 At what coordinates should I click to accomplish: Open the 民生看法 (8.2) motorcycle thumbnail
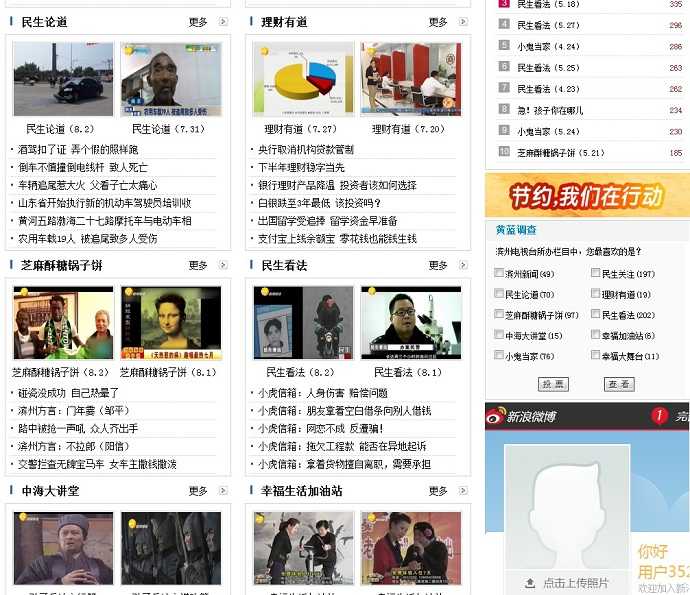tap(303, 323)
